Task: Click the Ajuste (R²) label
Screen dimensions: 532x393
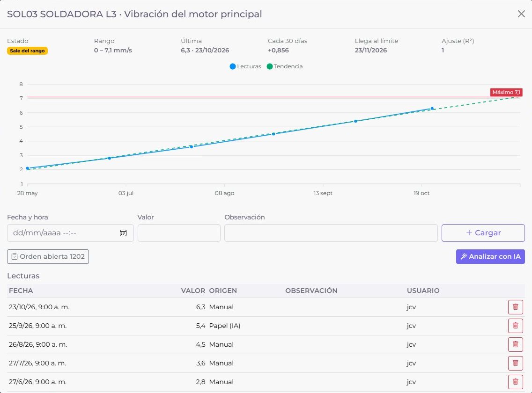Action: tap(458, 41)
